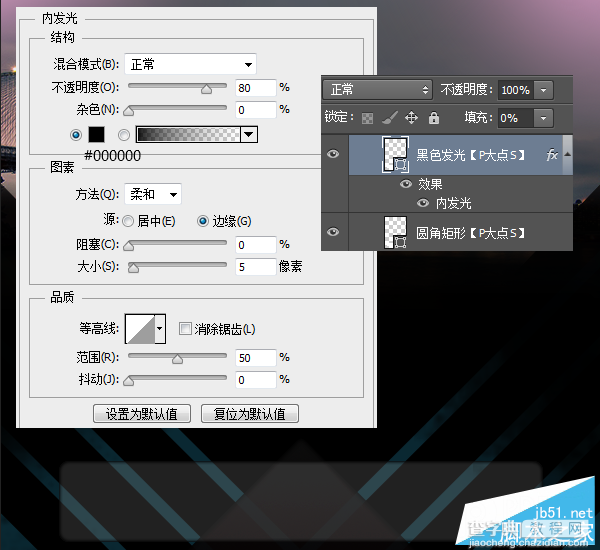
Task: Hide the 内发光 effect eye
Action: tap(423, 202)
